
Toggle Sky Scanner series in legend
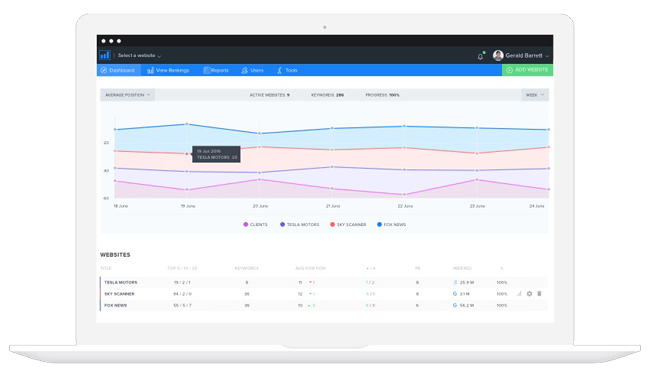coord(348,224)
